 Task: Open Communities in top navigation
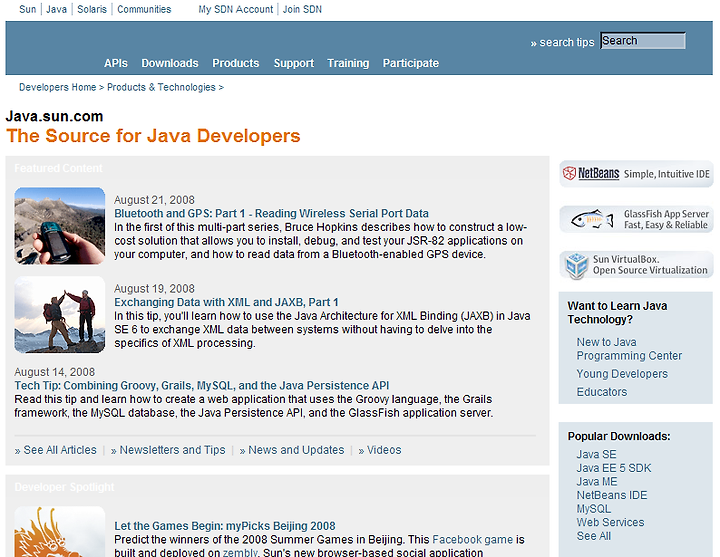[144, 9]
